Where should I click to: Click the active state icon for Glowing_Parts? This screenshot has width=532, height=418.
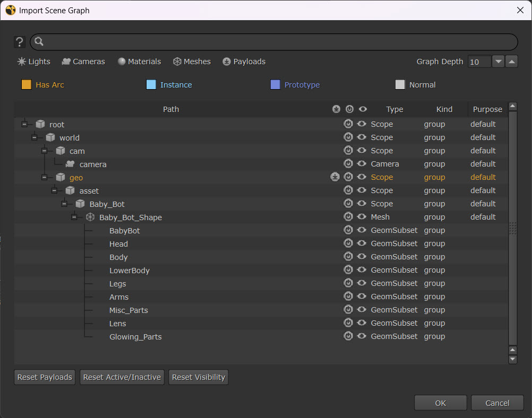pos(348,336)
